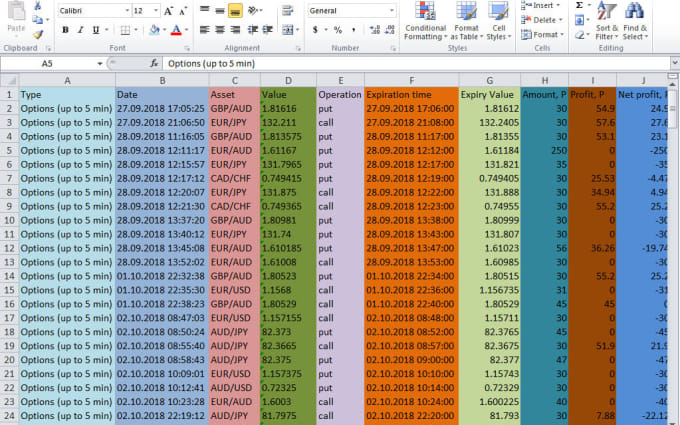Align text left
The height and width of the screenshot is (425, 680).
pos(205,30)
